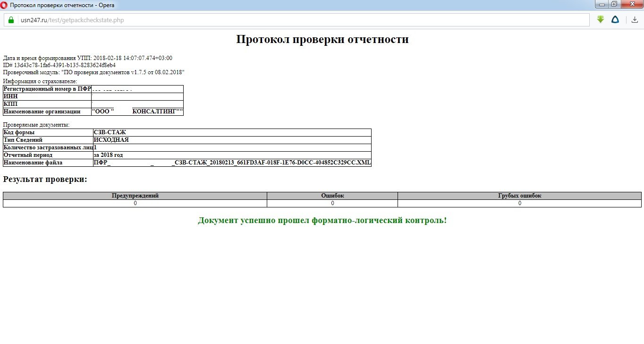The height and width of the screenshot is (344, 644).
Task: Minimize the Opera window
Action: pos(602,4)
